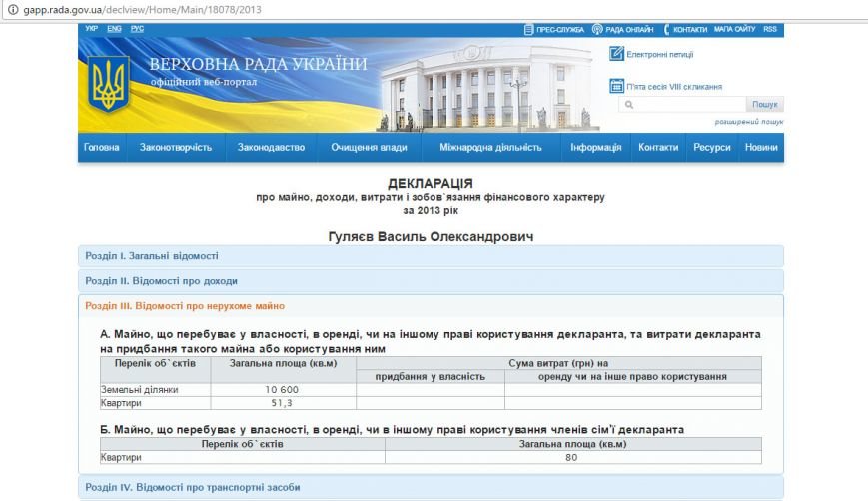This screenshot has height=501, width=868.
Task: Switch language to ENG
Action: pos(114,29)
